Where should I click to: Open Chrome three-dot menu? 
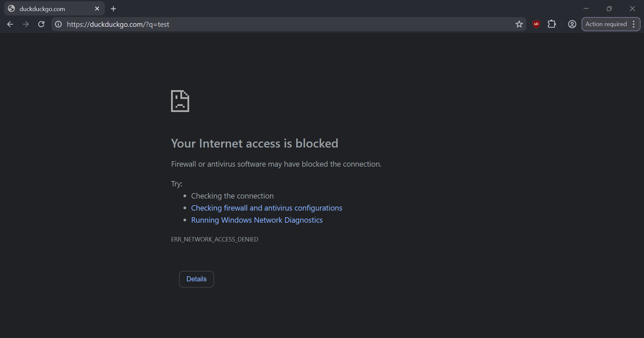pyautogui.click(x=634, y=24)
